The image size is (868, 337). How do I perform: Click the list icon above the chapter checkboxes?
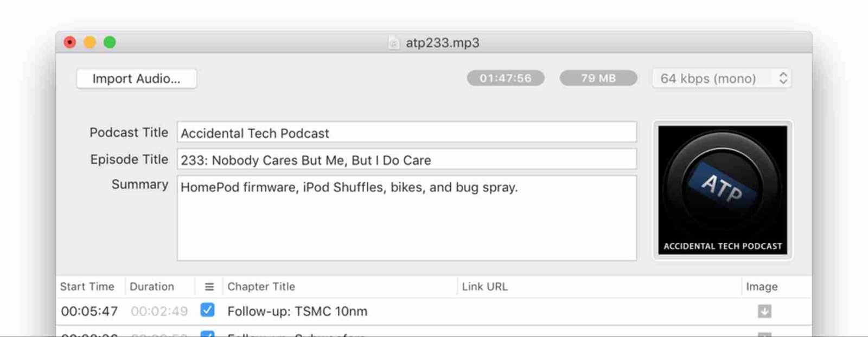coord(209,287)
